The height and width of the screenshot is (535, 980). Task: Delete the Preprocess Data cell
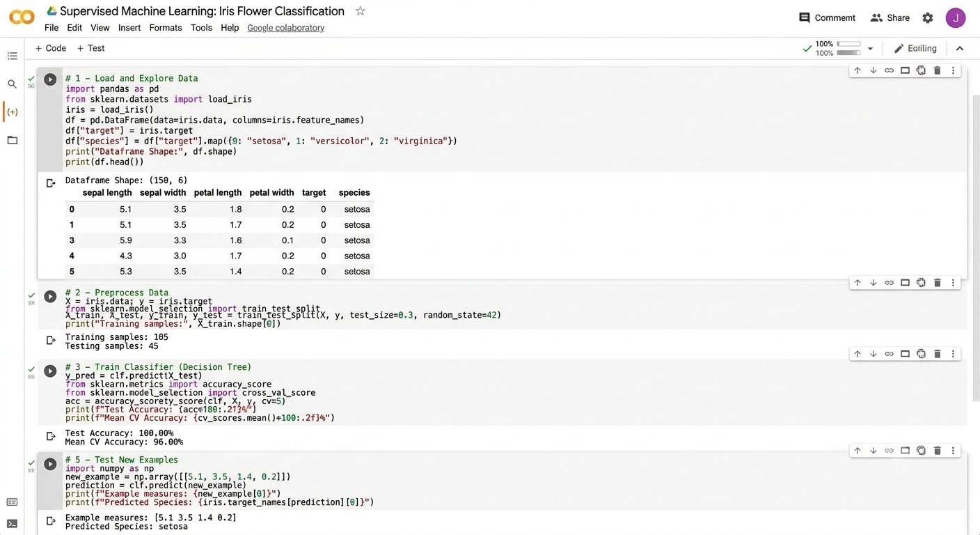click(x=938, y=283)
